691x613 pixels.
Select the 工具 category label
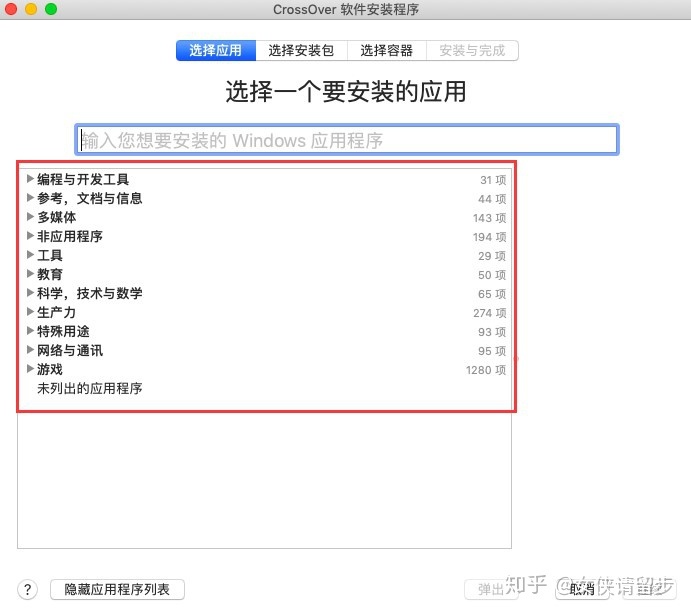[50, 255]
